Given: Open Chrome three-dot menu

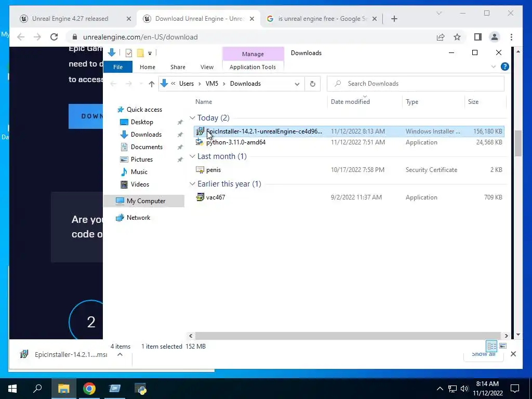Looking at the screenshot, I should (511, 37).
